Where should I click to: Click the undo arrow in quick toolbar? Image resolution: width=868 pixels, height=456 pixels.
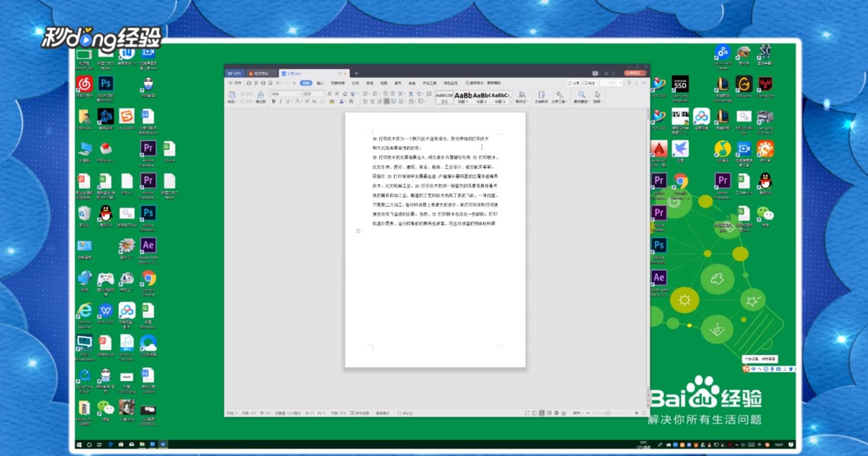tap(277, 83)
